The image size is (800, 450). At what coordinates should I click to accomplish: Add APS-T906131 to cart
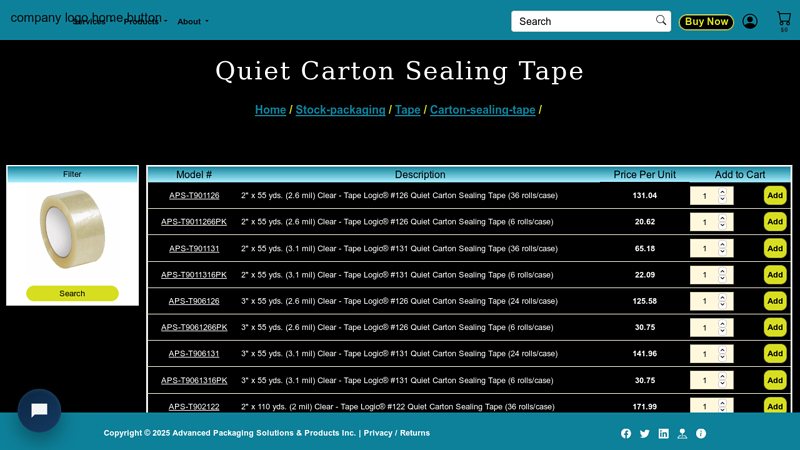(x=775, y=354)
